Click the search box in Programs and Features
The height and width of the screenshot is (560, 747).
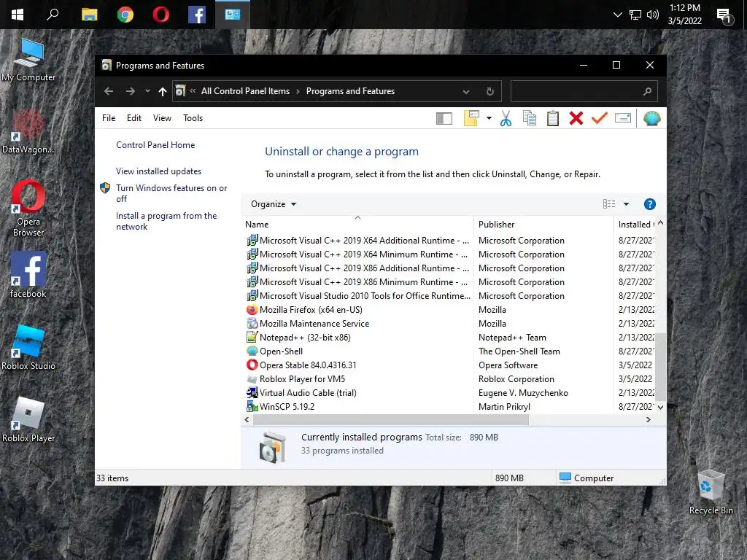point(584,91)
